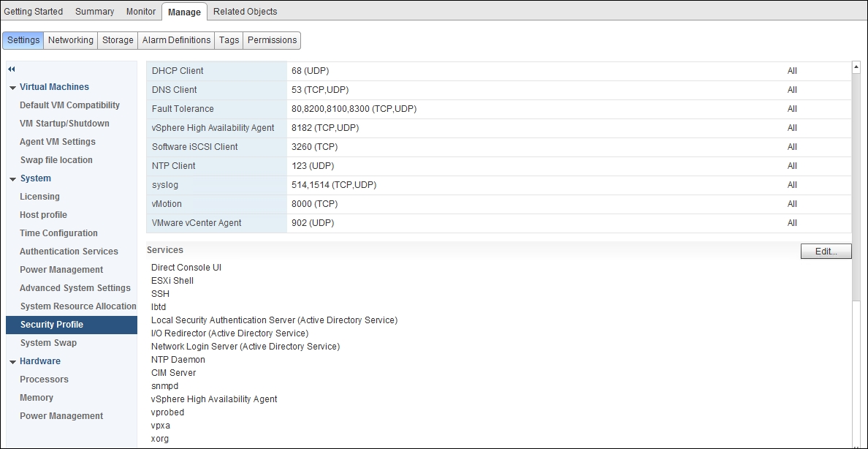
Task: Collapse the Hardware section
Action: point(12,362)
